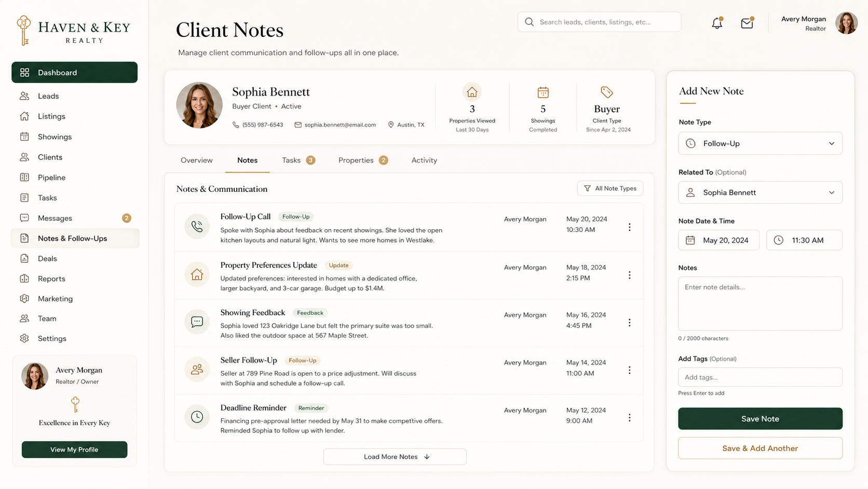Switch to the Properties tab
Screen dimensions: 868x489
point(363,160)
